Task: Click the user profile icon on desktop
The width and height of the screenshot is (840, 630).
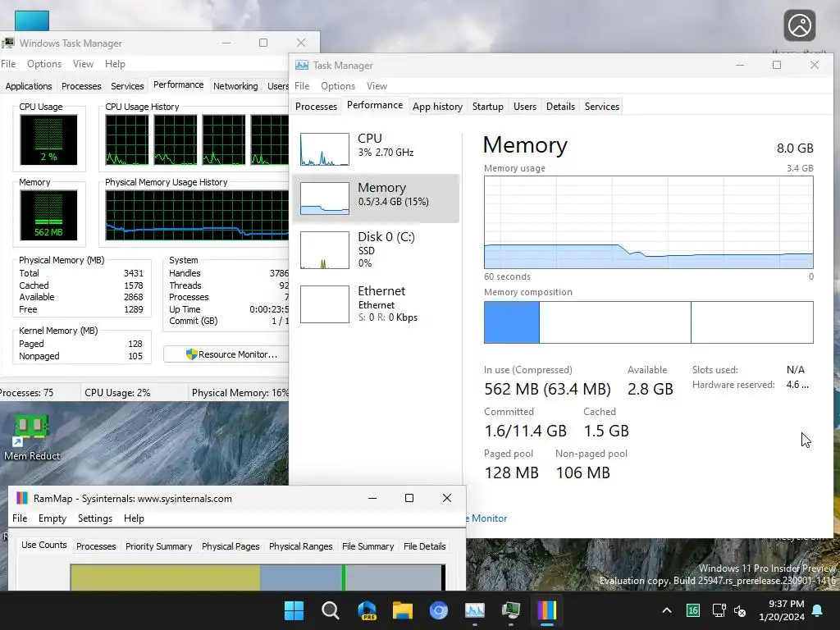Action: tap(799, 25)
